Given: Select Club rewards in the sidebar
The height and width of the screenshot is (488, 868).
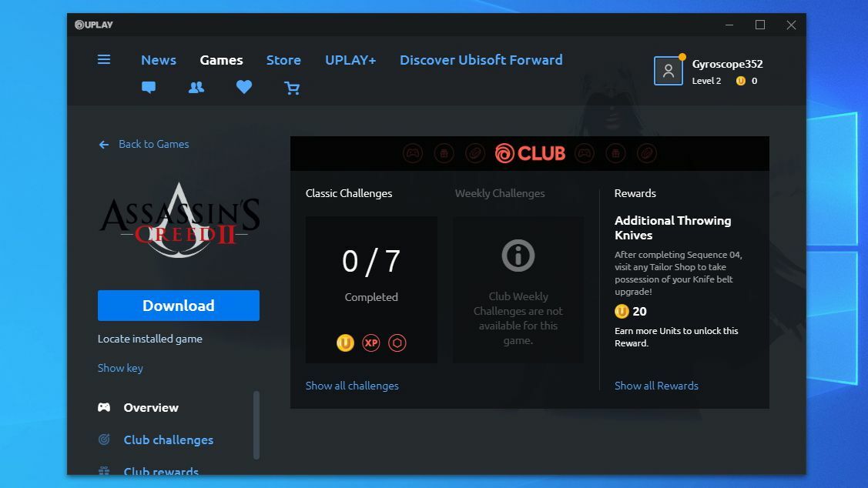Looking at the screenshot, I should 161,471.
